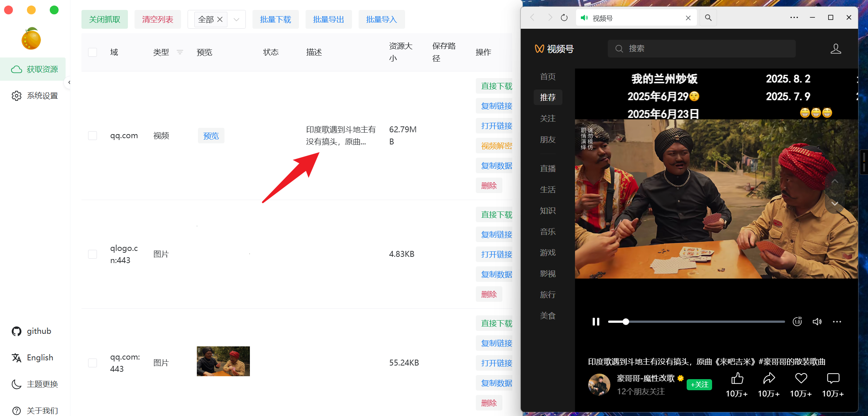This screenshot has width=868, height=416.
Task: Open the filter icon beside 类型 column
Action: 180,52
